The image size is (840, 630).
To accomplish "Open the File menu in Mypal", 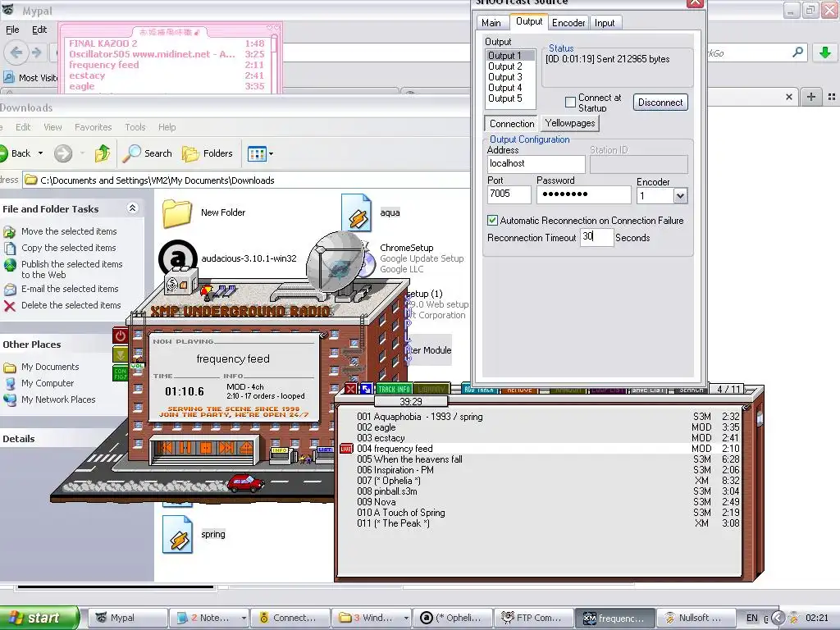I will pos(12,30).
